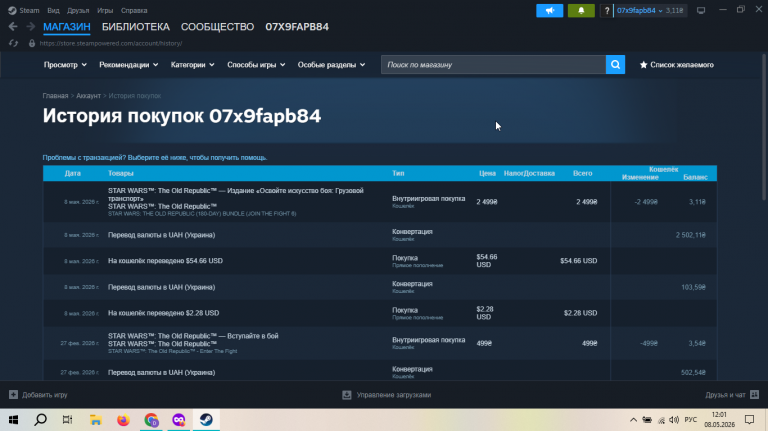The height and width of the screenshot is (431, 768).
Task: Open the notifications bell
Action: [581, 10]
